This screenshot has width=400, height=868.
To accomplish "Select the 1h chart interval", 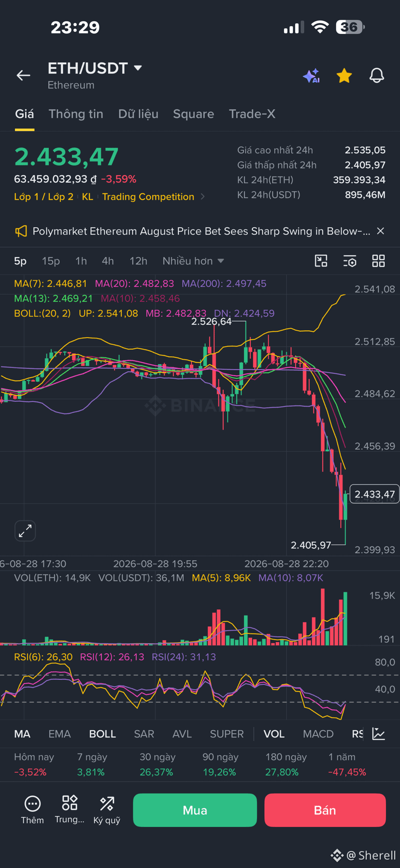I will tap(81, 261).
